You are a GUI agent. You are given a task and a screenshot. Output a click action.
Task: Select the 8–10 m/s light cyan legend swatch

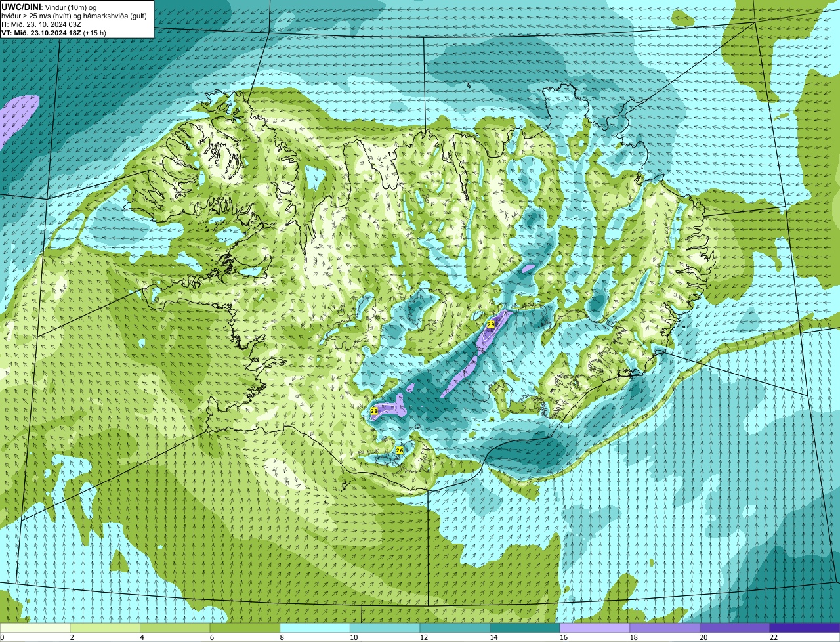click(315, 628)
